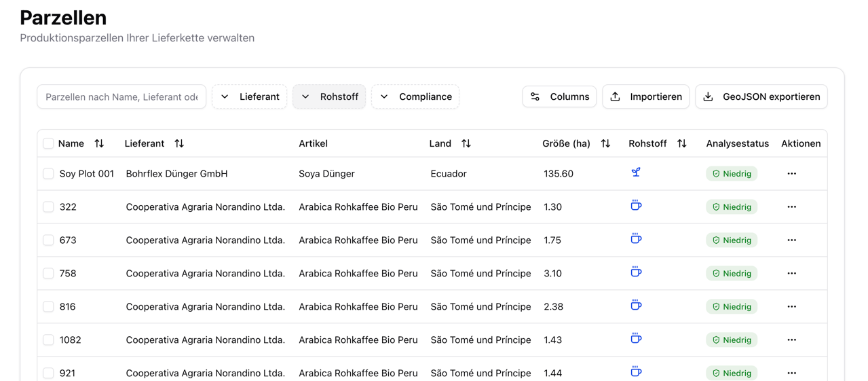
Task: Open the three-dot actions menu for row 921
Action: coord(792,374)
